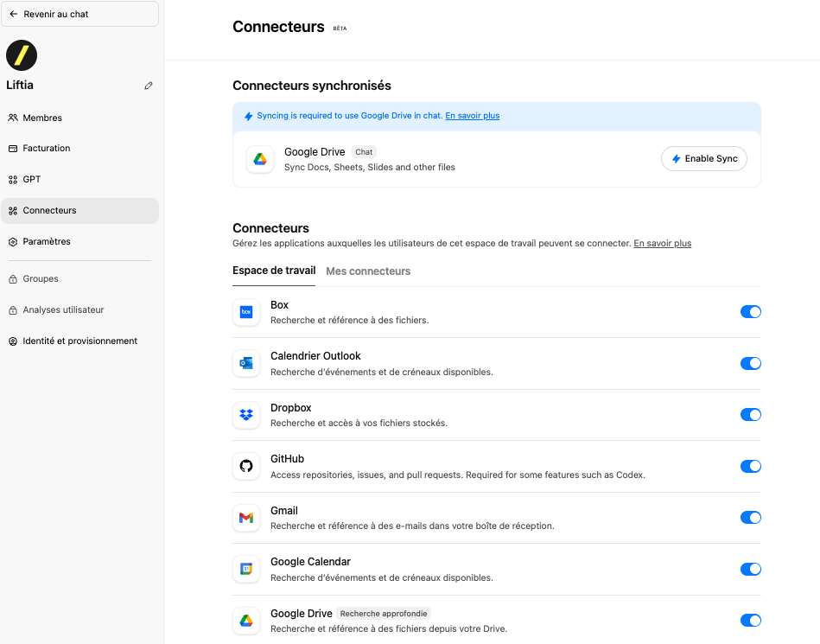Switch off the Dropbox connector
The width and height of the screenshot is (820, 644).
coord(751,414)
